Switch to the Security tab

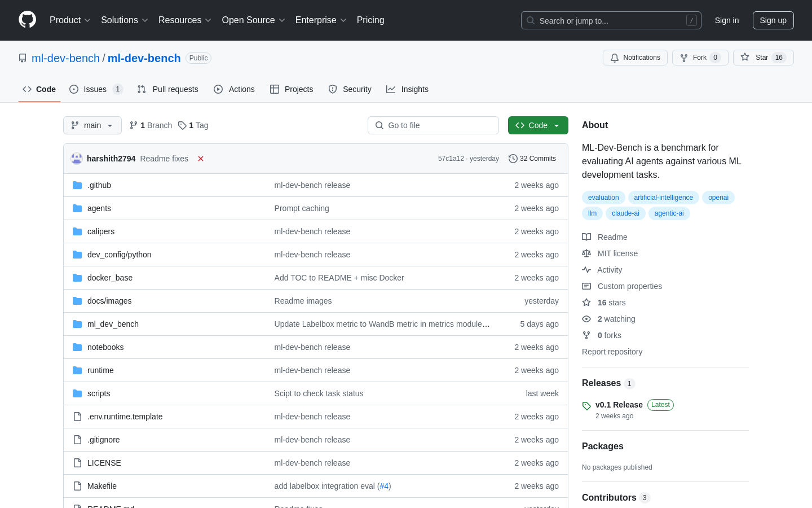350,89
